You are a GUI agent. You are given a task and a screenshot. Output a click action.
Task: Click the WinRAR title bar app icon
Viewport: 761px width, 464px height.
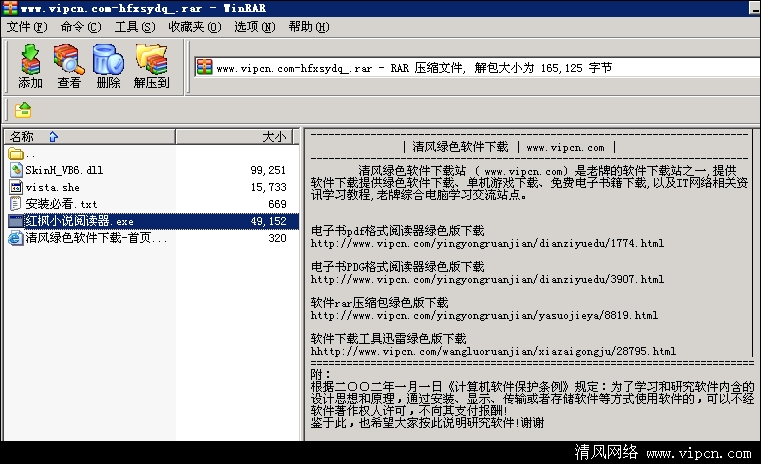[10, 8]
